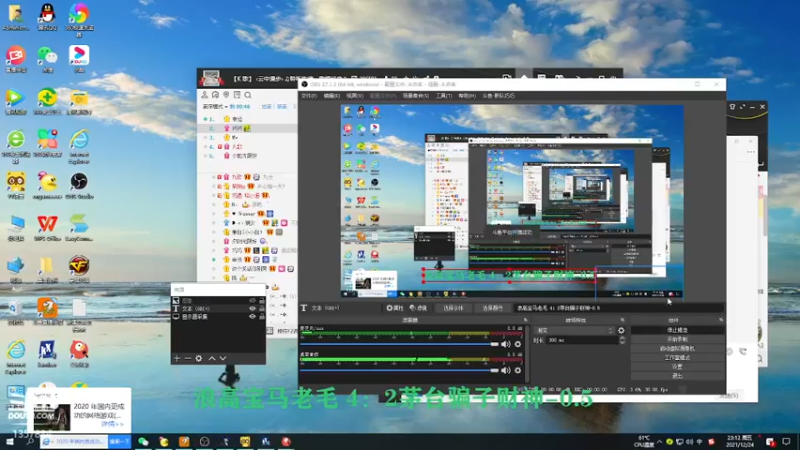Adjust the second audio track volume slider
The image size is (800, 450).
(399, 370)
